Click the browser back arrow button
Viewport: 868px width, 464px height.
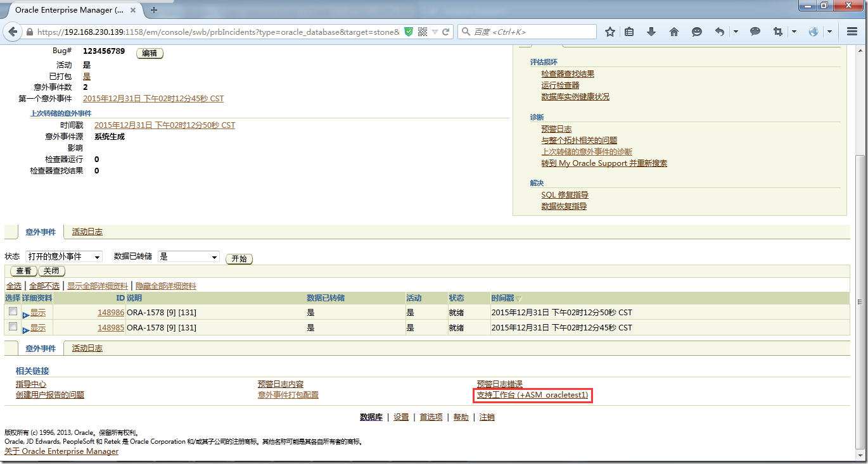[x=13, y=32]
